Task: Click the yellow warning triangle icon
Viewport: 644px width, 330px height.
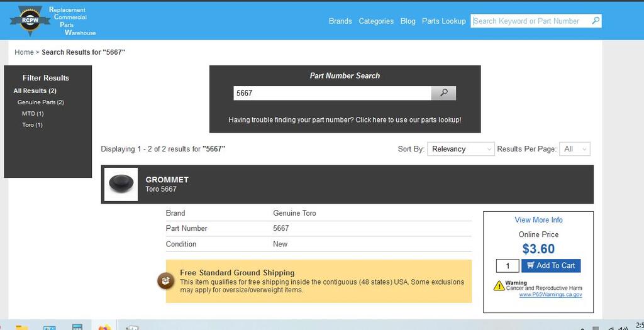Action: click(499, 285)
